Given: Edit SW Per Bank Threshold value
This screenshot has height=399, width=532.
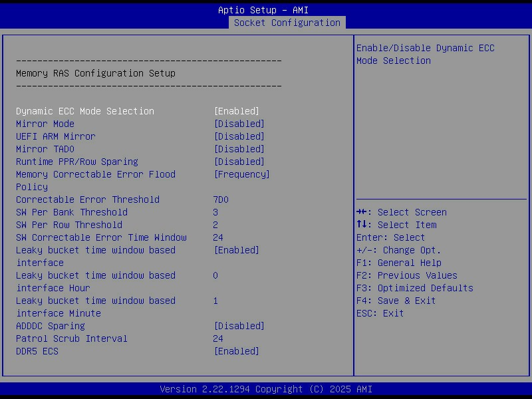Looking at the screenshot, I should (215, 212).
